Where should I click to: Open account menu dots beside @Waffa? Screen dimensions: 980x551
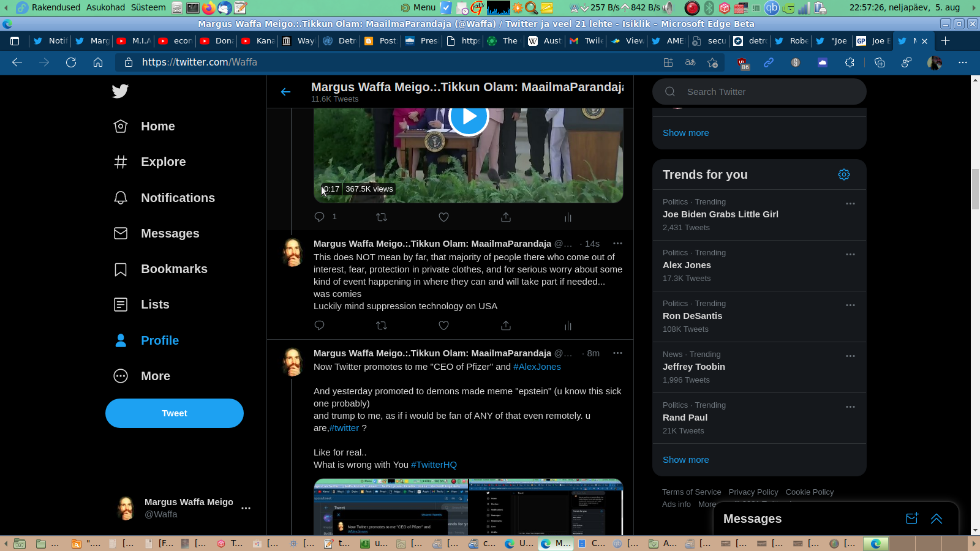[x=246, y=508]
